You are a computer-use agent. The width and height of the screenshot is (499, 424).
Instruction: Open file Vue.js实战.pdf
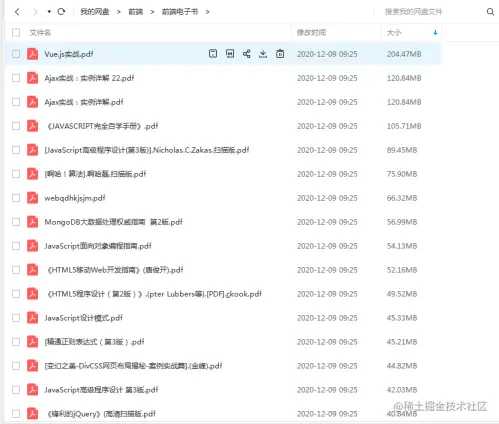coord(69,54)
